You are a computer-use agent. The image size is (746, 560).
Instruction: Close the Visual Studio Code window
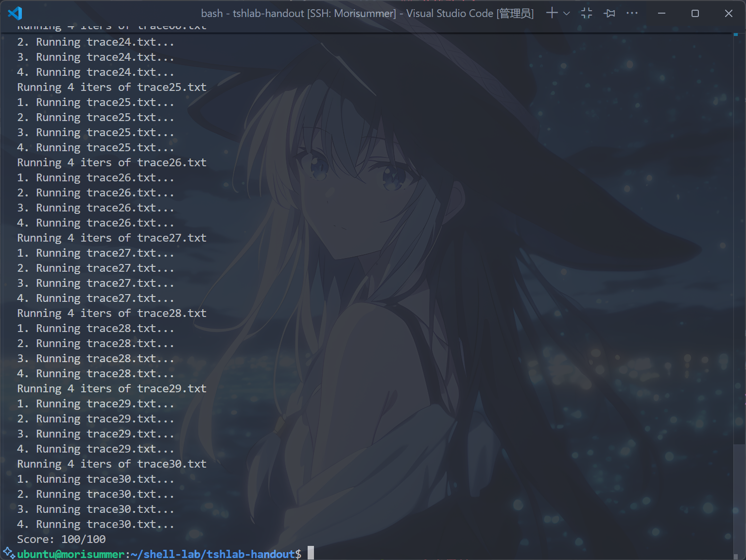pyautogui.click(x=728, y=13)
